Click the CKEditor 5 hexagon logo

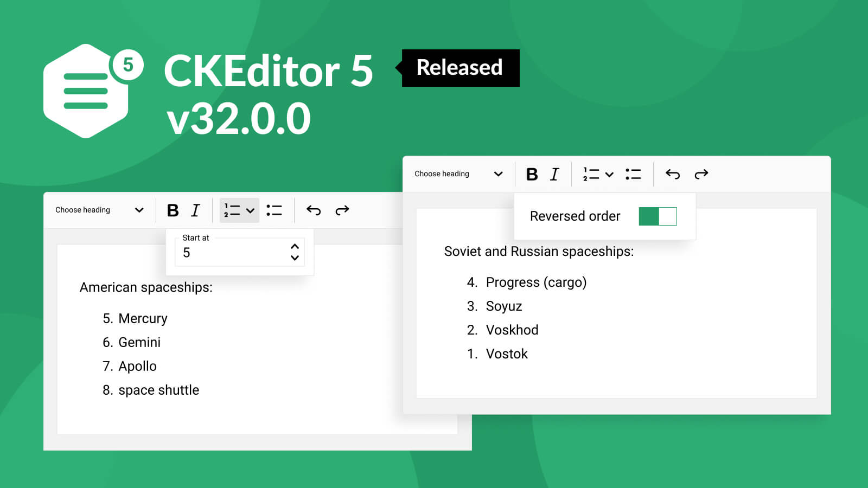pyautogui.click(x=87, y=91)
